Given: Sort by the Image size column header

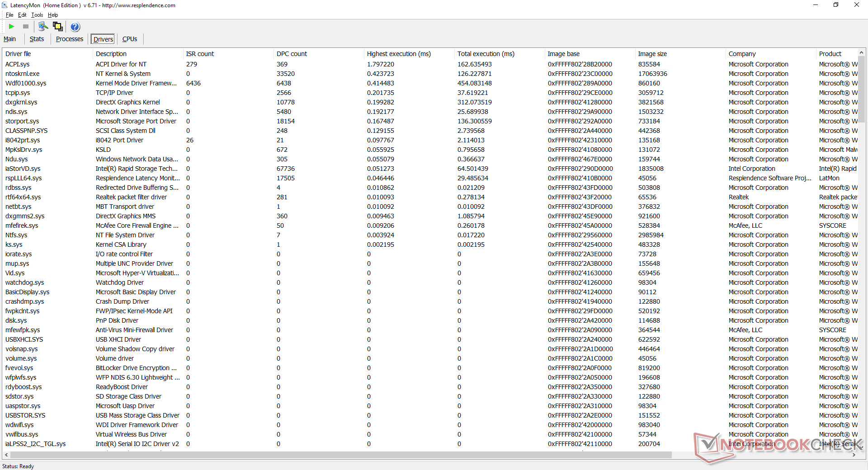Looking at the screenshot, I should pos(680,54).
